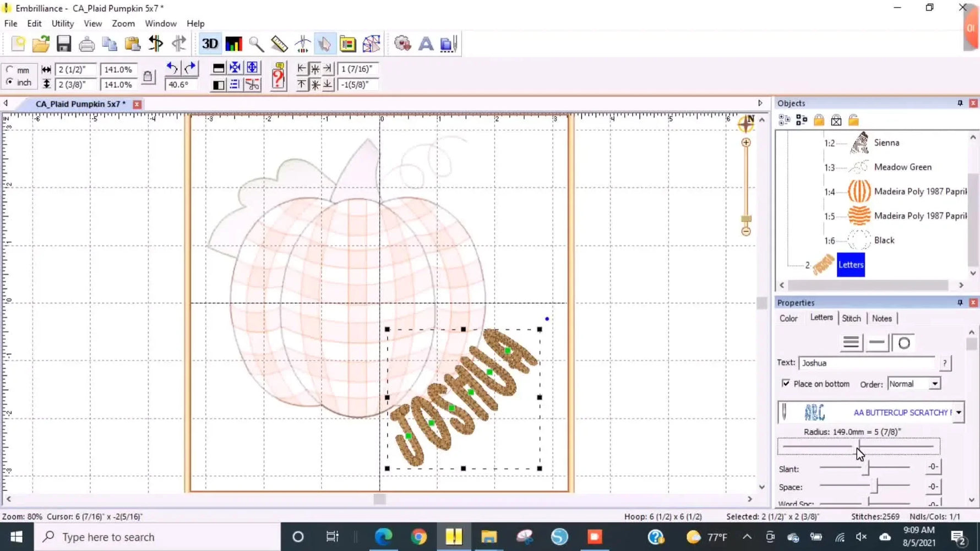Toggle the 3D stitch view
Image resolution: width=980 pixels, height=551 pixels.
pos(209,43)
